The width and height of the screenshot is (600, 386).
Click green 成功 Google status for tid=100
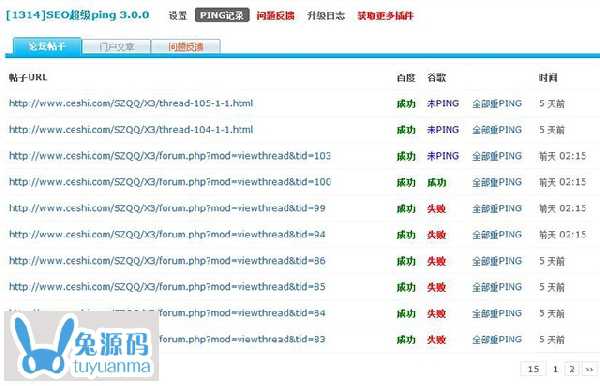[437, 182]
